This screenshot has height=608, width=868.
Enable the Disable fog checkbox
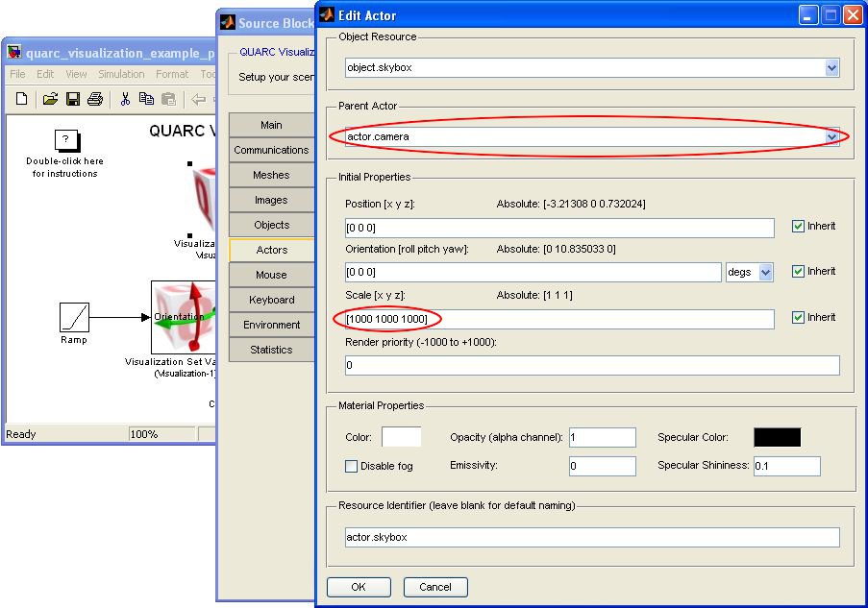(352, 467)
